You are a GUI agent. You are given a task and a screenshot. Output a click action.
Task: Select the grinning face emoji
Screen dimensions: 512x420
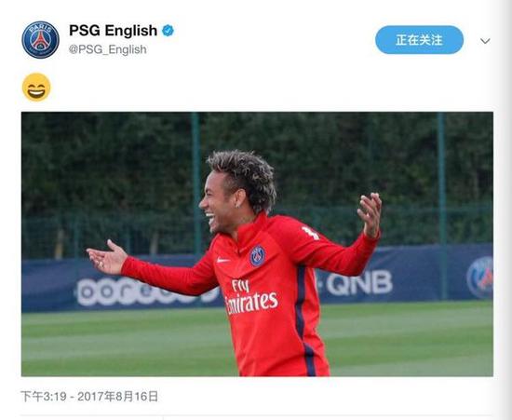(36, 88)
